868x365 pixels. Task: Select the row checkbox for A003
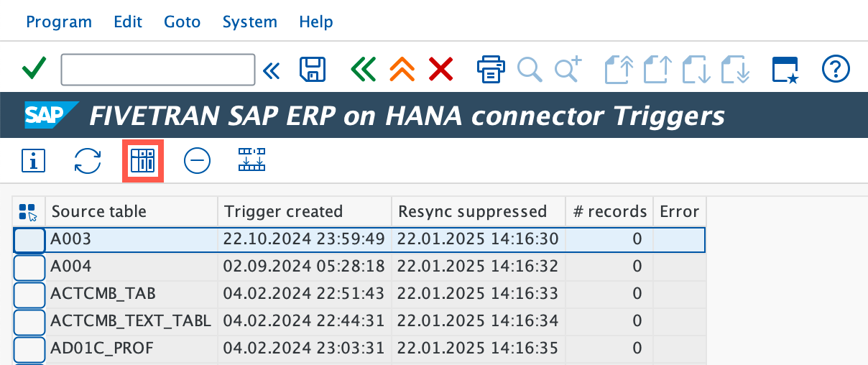[29, 239]
